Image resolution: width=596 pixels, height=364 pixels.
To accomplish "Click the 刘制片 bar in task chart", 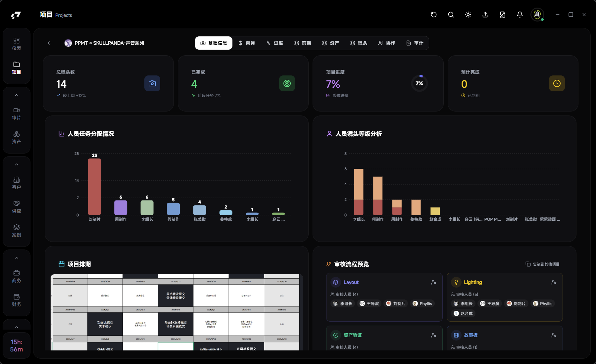I will pyautogui.click(x=94, y=187).
